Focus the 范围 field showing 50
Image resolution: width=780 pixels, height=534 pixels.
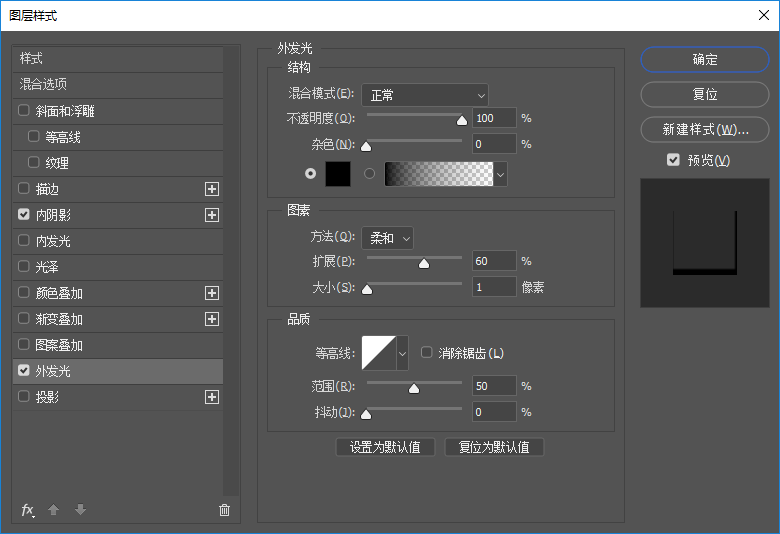point(494,386)
